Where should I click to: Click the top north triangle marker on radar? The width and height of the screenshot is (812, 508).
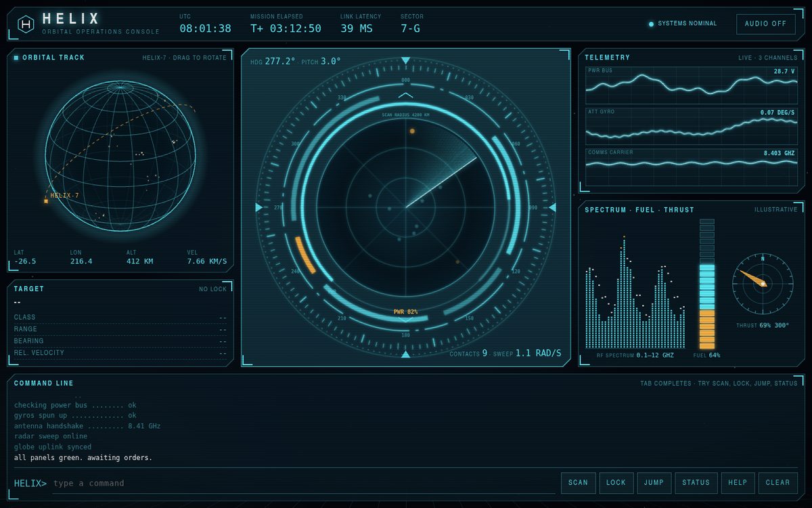click(405, 61)
